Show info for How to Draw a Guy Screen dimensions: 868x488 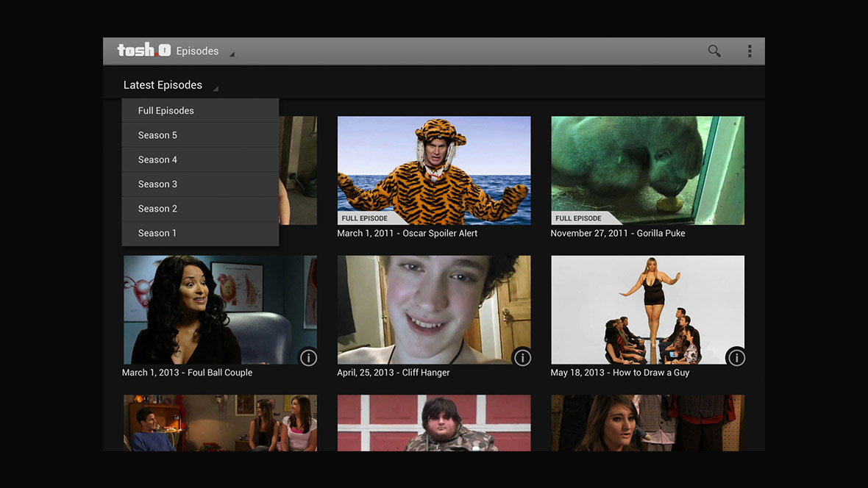coord(736,357)
